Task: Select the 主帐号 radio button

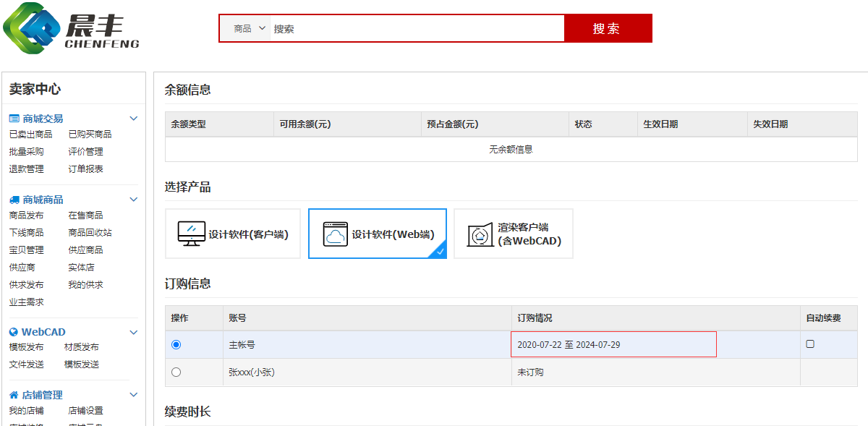Action: click(x=176, y=345)
